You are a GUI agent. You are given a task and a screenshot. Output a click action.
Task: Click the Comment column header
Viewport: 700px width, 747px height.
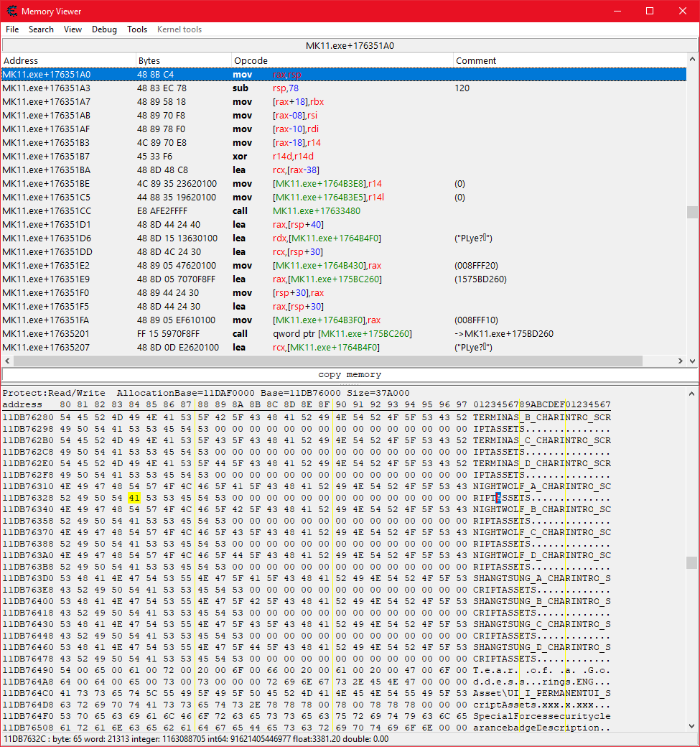tap(569, 60)
